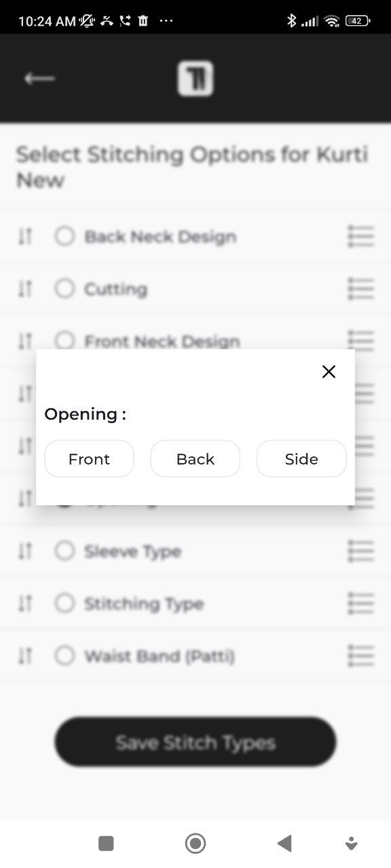
Task: Open the list icon next to Stitching Type
Action: (360, 603)
